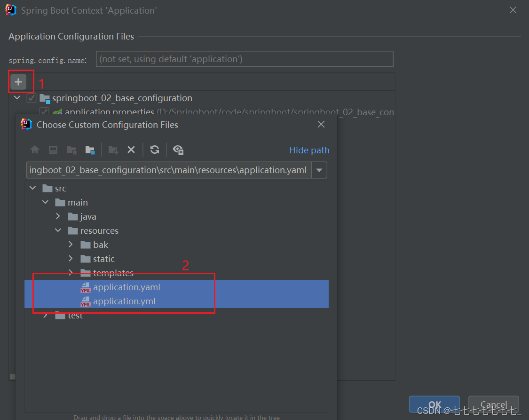Collapse the resources folder
Screen dimensions: 529x420
coord(58,230)
